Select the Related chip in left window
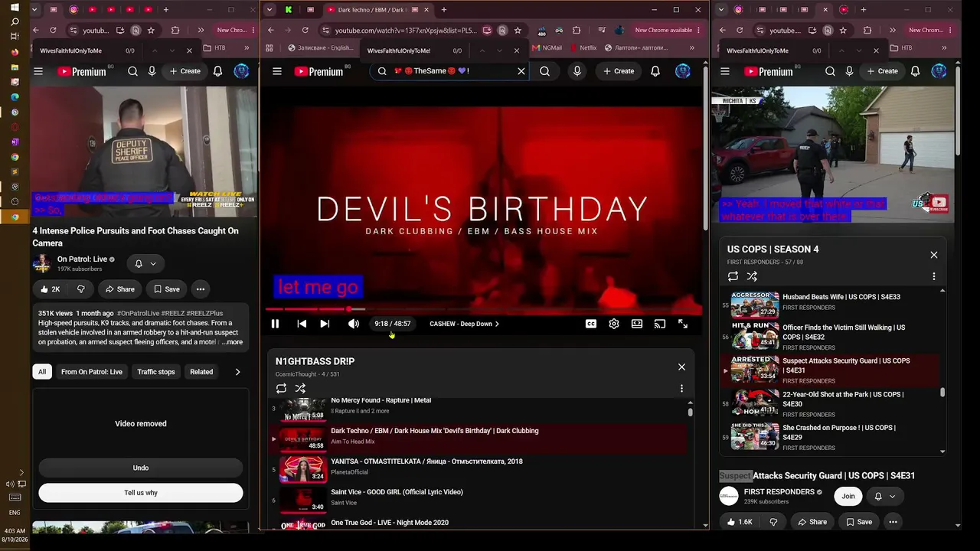The image size is (980, 551). coord(201,372)
